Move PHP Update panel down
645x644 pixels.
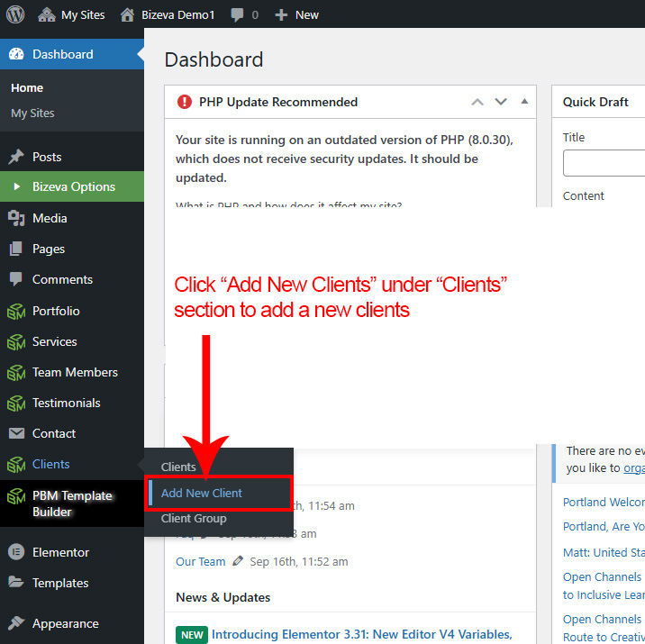pyautogui.click(x=501, y=102)
